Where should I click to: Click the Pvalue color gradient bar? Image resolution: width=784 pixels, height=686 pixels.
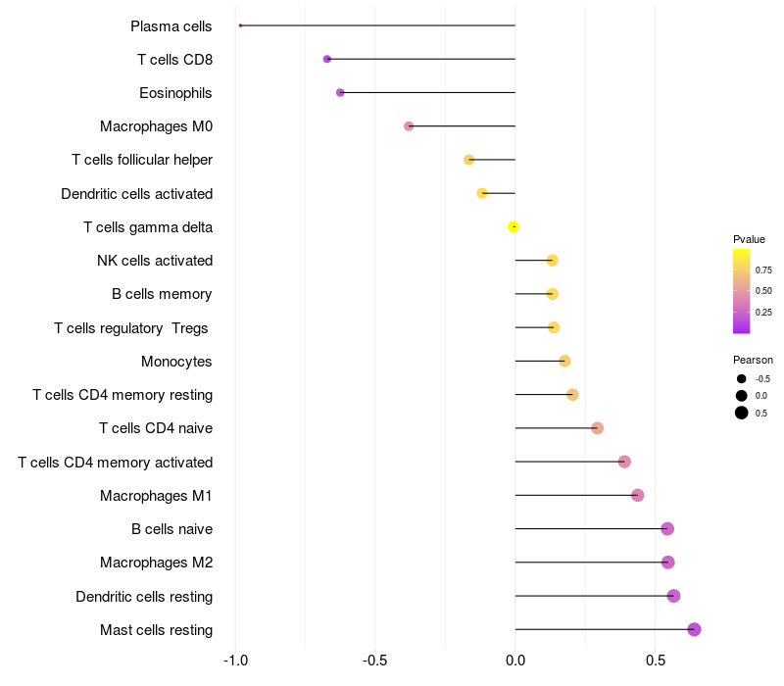[742, 291]
